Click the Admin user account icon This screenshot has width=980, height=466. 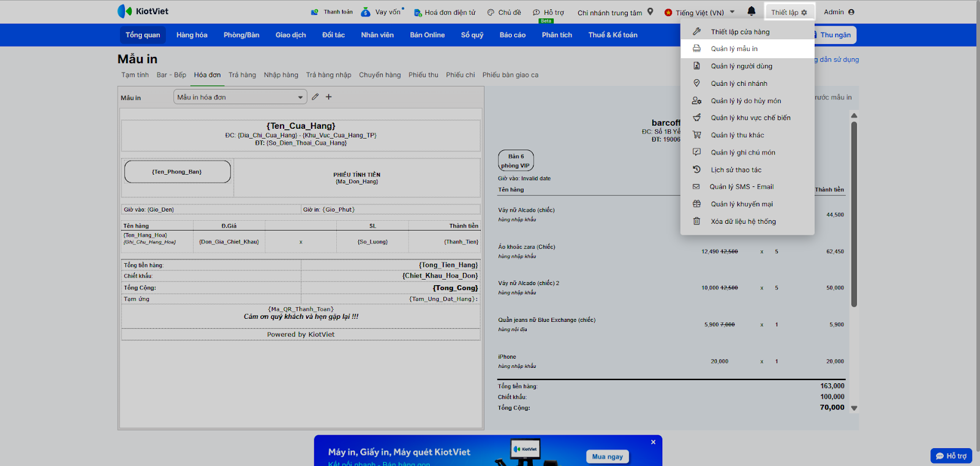(x=851, y=12)
